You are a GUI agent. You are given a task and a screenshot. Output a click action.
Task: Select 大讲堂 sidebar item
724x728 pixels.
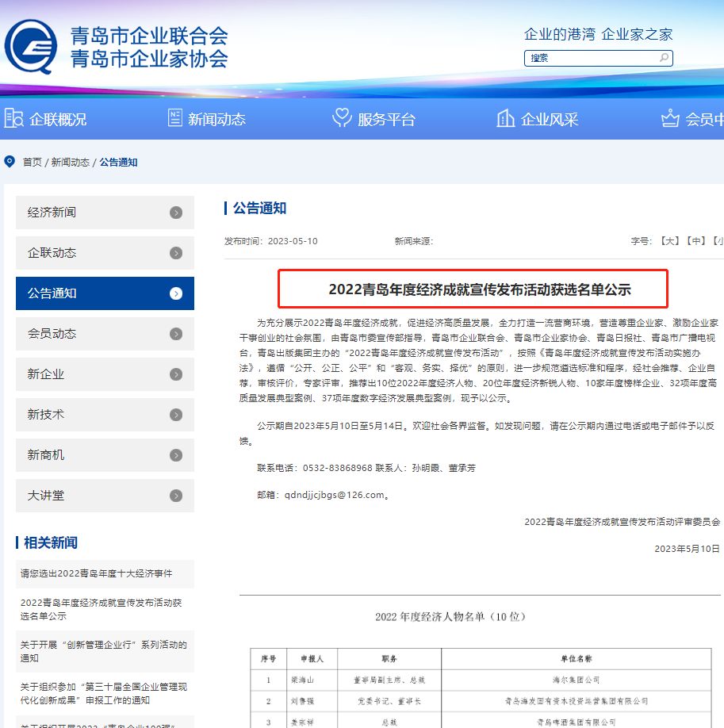(x=105, y=496)
